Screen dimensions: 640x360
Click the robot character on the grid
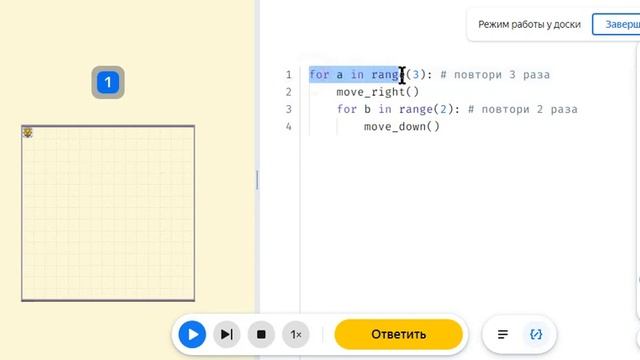tap(27, 133)
